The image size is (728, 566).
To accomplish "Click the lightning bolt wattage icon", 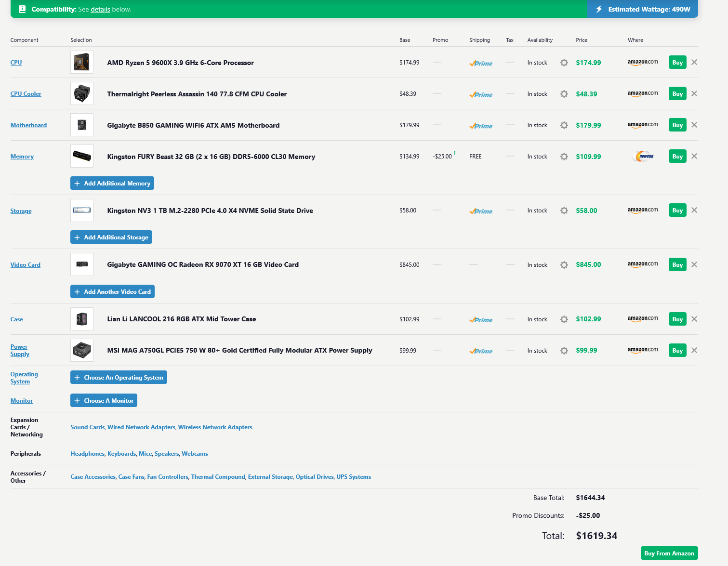I will click(599, 9).
